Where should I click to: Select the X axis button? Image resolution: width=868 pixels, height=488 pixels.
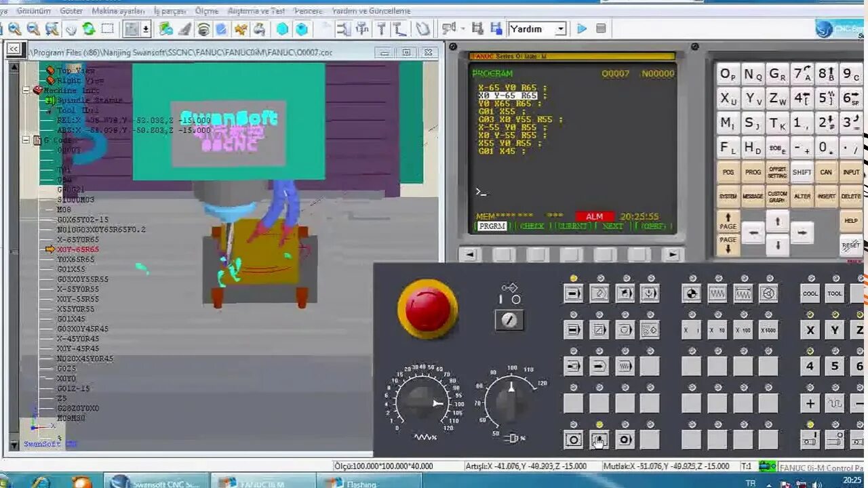click(810, 330)
